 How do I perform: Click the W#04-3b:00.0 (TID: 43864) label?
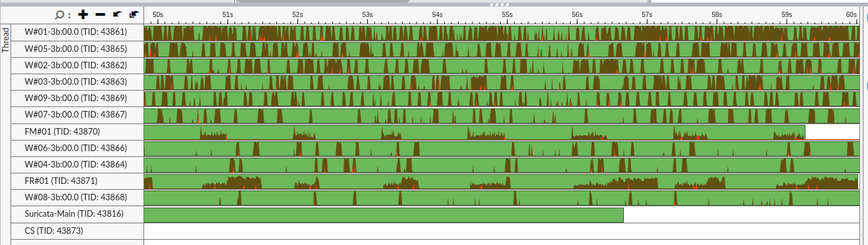pos(76,164)
